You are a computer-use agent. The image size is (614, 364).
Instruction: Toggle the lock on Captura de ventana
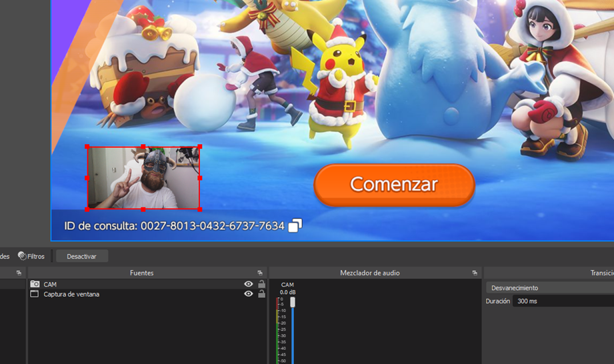[261, 294]
